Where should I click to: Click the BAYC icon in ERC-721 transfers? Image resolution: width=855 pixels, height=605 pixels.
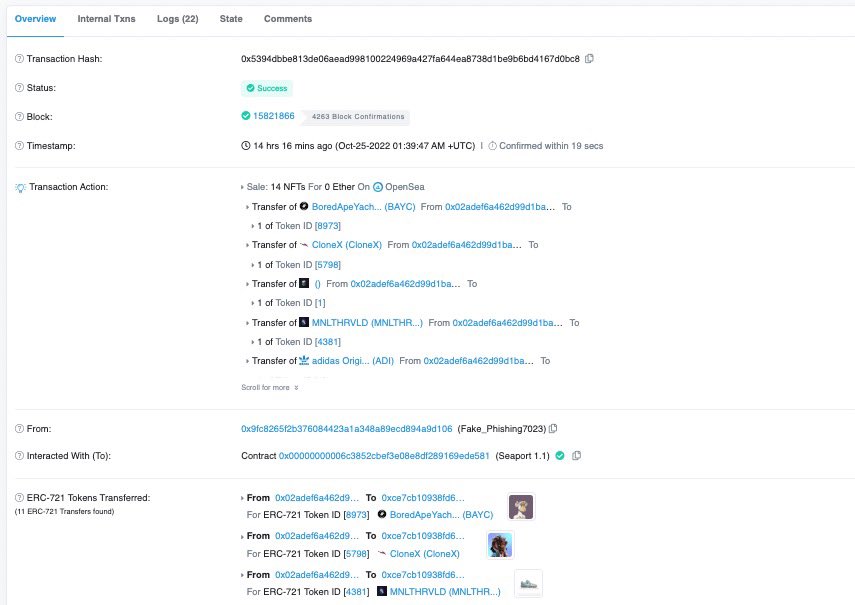(382, 514)
